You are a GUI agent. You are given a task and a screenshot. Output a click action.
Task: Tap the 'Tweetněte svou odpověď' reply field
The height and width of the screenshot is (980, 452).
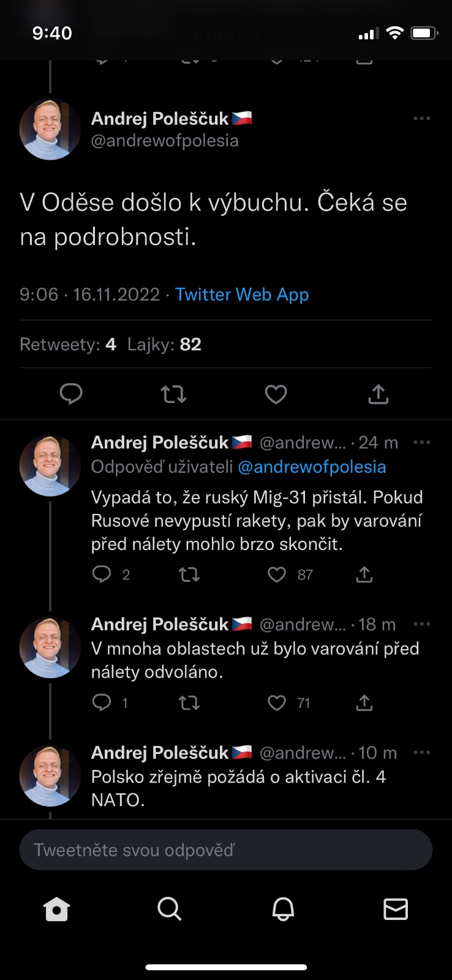(x=226, y=850)
